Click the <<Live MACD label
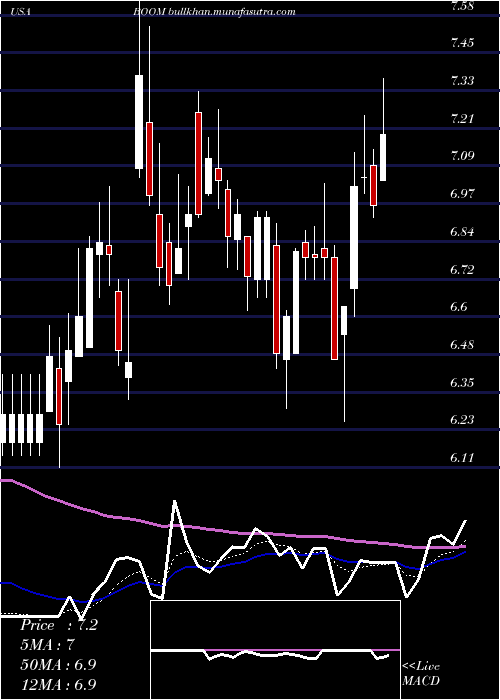 coord(421,674)
